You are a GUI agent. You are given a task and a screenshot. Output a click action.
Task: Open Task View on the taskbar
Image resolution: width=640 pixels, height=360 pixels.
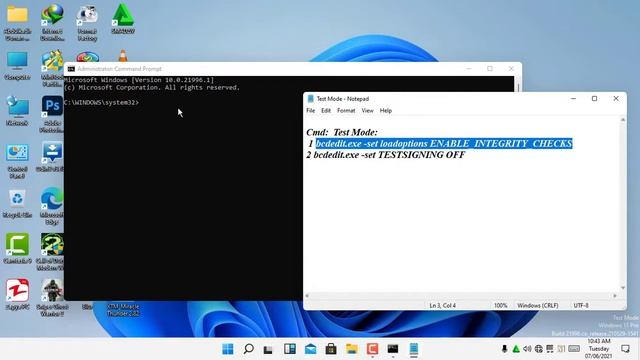tap(268, 349)
